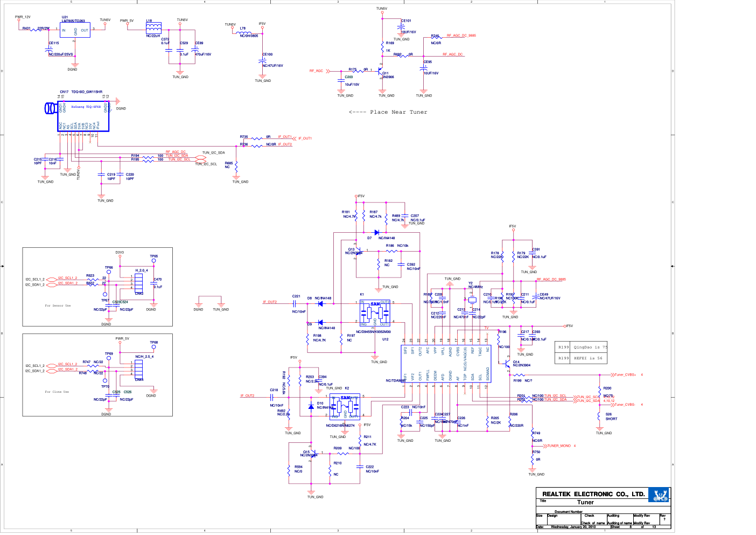Select resistor label R735

[x=244, y=137]
